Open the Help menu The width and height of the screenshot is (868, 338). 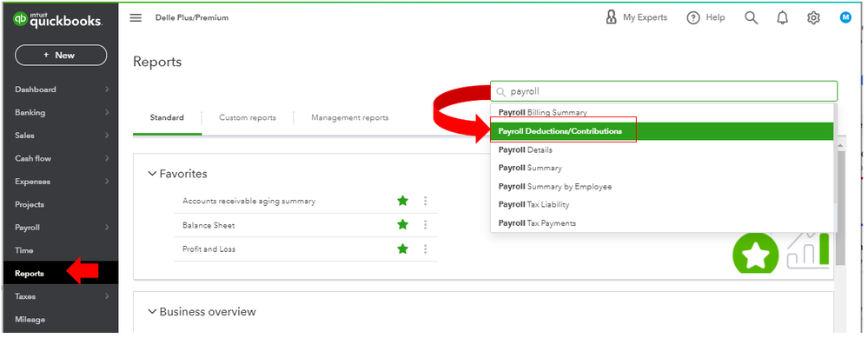pyautogui.click(x=706, y=17)
